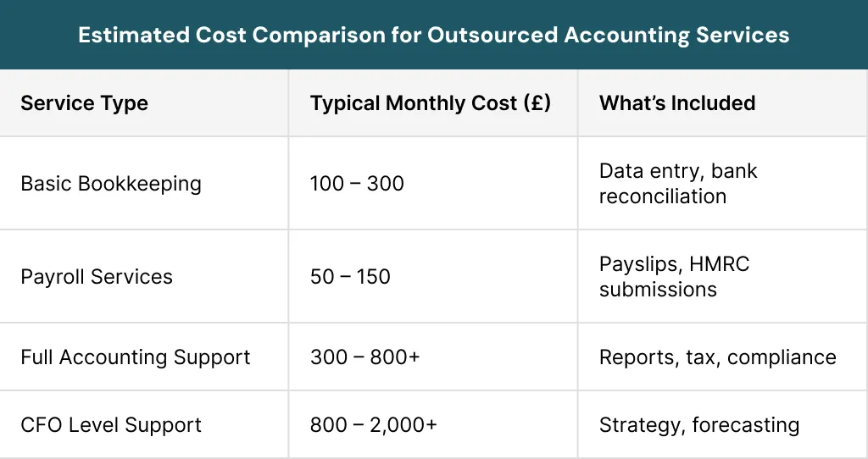This screenshot has width=868, height=459.
Task: Click the table title about Outsourced Accounting Services
Action: (x=433, y=35)
